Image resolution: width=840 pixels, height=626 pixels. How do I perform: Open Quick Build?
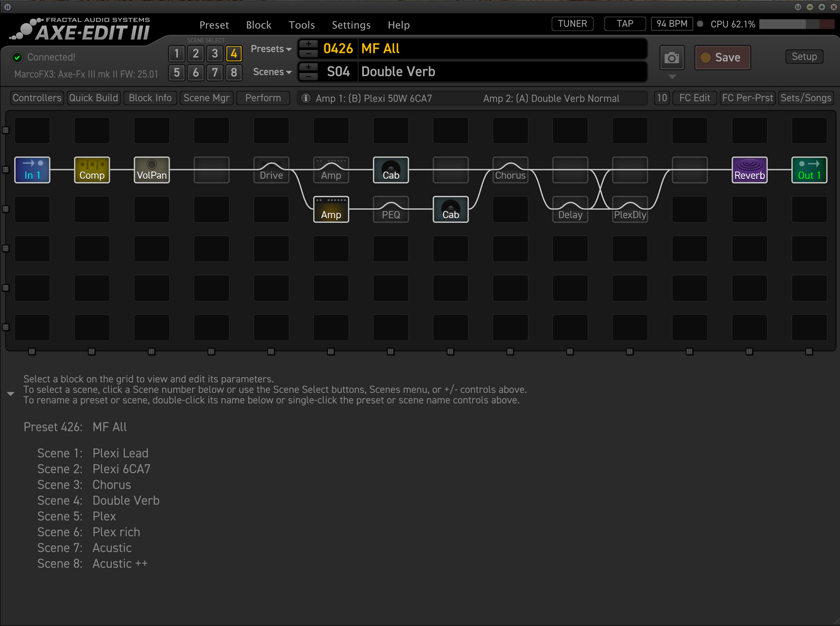tap(94, 98)
